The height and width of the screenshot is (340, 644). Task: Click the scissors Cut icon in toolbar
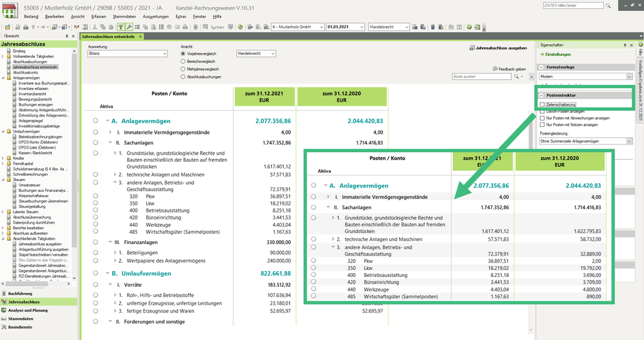pyautogui.click(x=95, y=26)
